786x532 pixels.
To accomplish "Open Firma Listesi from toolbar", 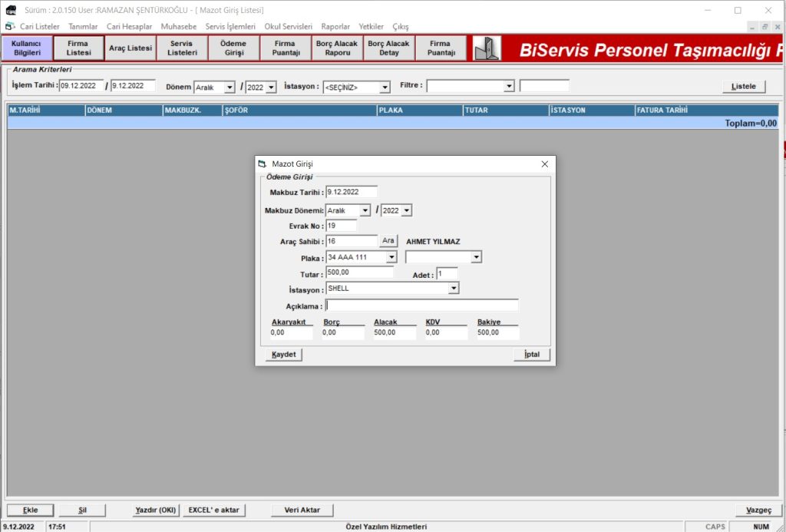I will point(78,48).
